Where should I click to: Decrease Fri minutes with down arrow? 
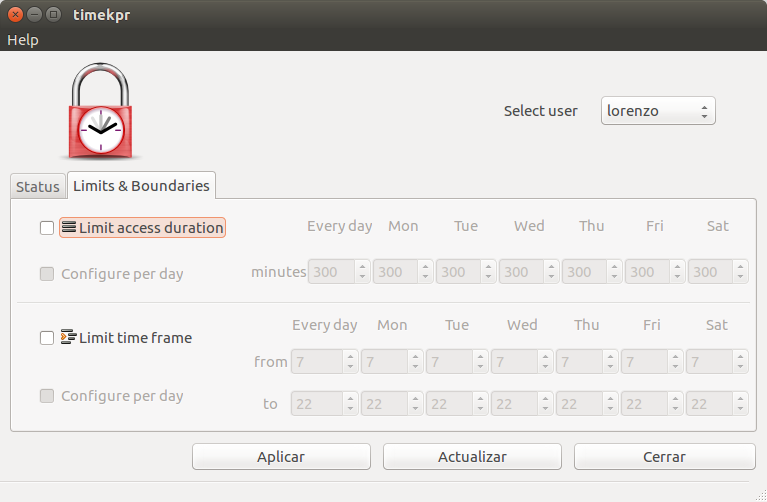coord(677,277)
